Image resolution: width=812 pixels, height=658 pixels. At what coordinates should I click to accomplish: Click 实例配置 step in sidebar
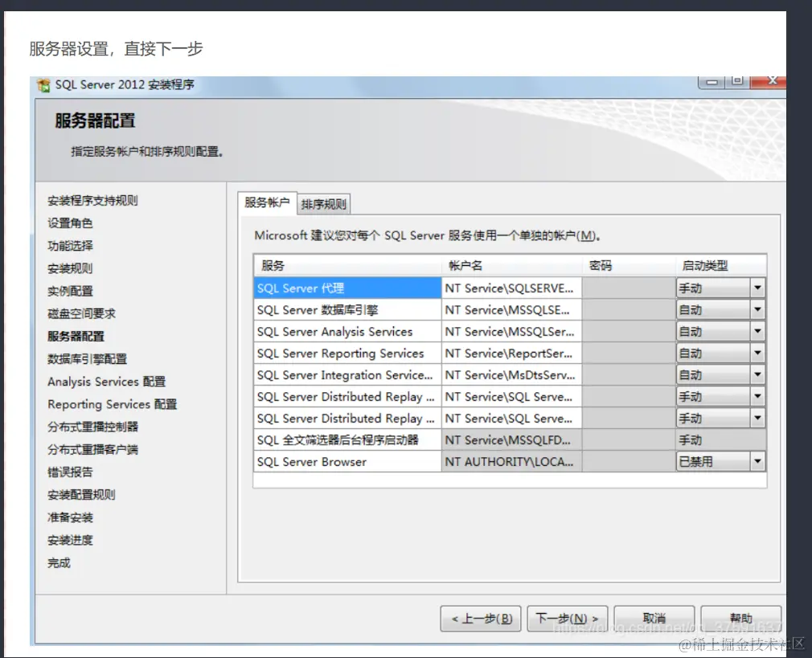(70, 291)
